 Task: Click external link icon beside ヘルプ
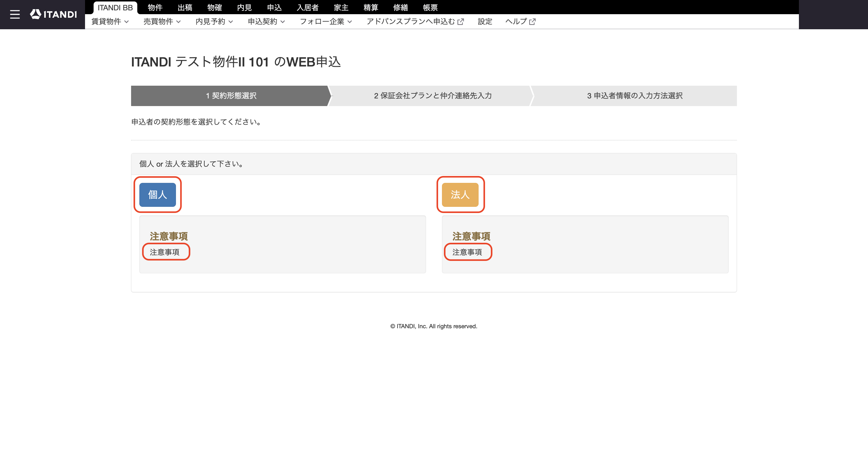point(532,22)
